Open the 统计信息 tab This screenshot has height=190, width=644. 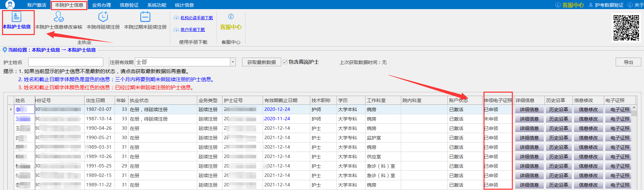pyautogui.click(x=184, y=5)
